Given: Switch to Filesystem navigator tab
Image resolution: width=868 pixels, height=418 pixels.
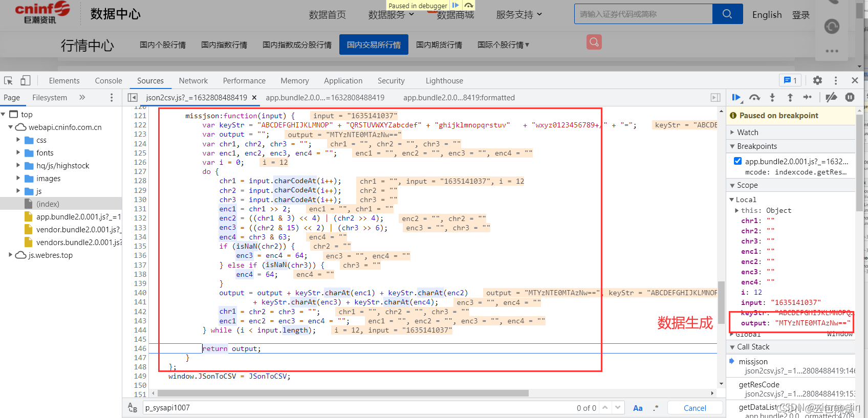Looking at the screenshot, I should click(x=50, y=97).
